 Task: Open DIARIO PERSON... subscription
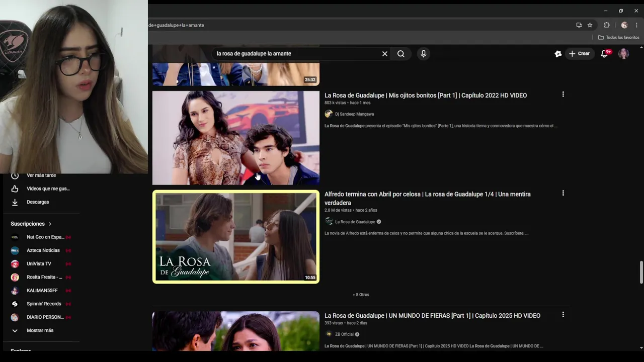[x=40, y=317]
